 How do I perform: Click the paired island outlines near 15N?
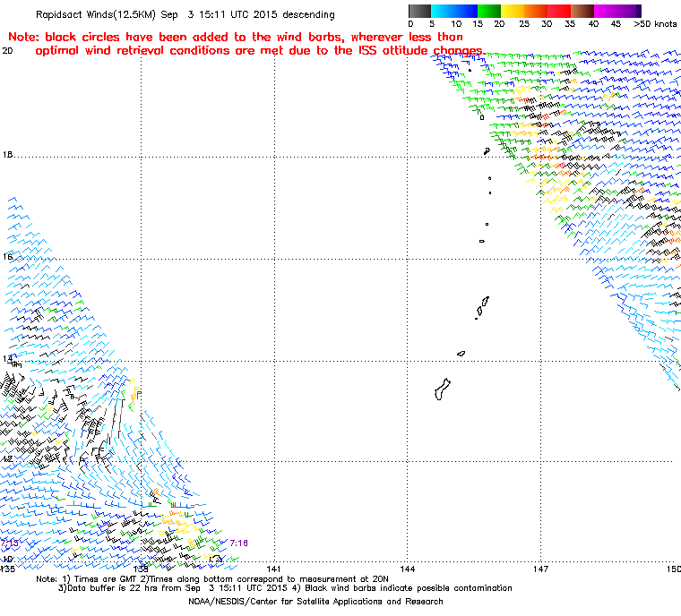(483, 305)
